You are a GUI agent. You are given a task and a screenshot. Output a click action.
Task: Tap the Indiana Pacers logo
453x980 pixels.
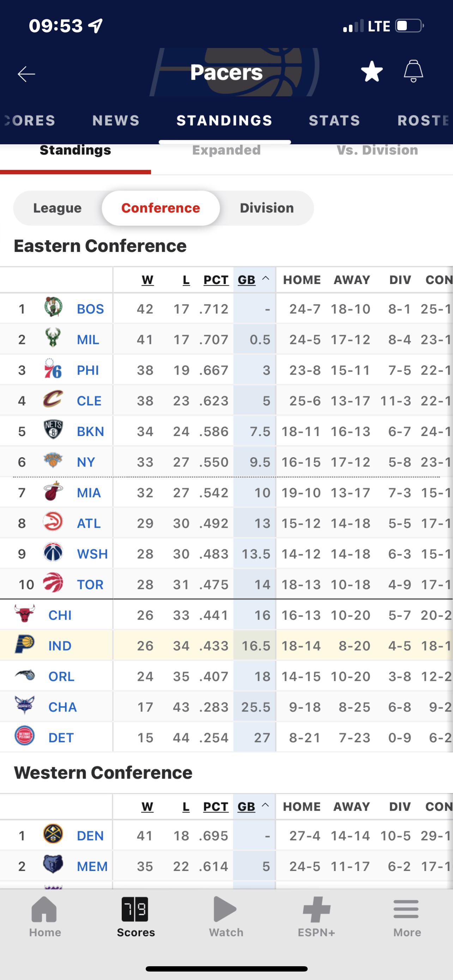click(x=25, y=644)
